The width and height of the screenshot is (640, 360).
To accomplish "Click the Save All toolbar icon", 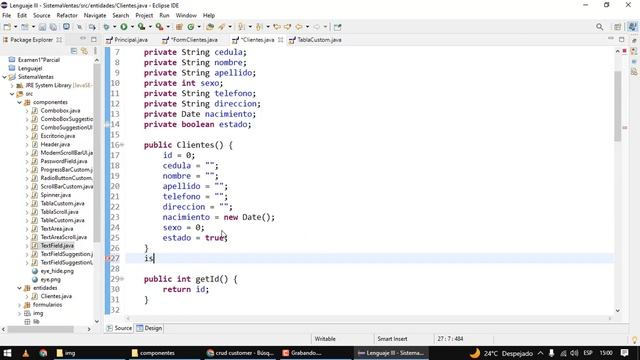I will point(53,27).
